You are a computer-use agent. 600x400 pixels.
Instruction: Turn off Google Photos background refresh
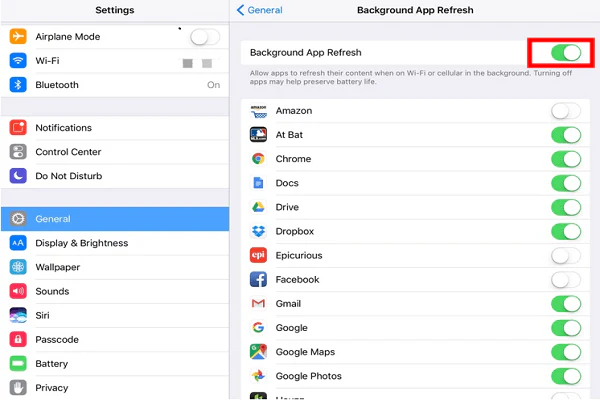tap(566, 376)
